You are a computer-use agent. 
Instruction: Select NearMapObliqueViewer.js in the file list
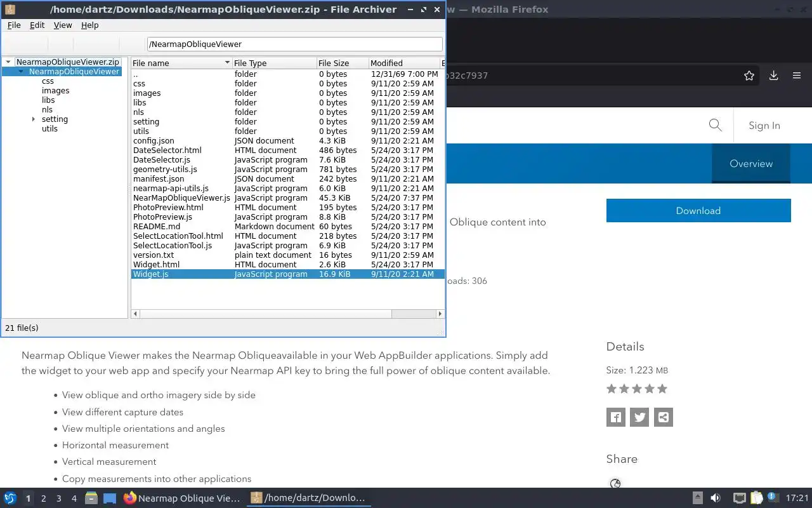[287, 198]
